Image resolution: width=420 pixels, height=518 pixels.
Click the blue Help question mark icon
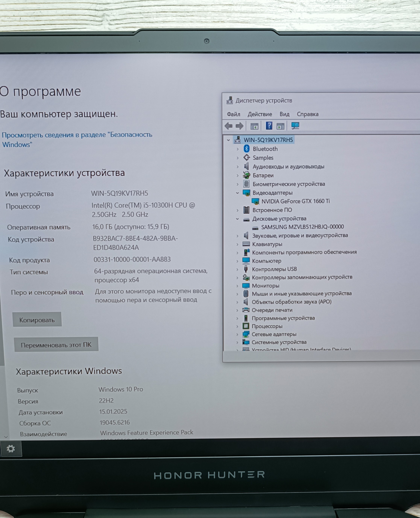[x=269, y=126]
